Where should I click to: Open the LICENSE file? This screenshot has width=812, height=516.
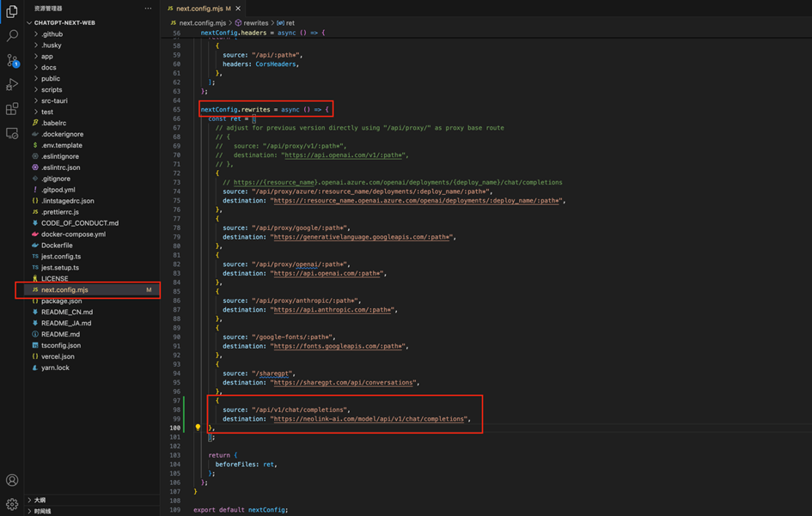click(55, 279)
